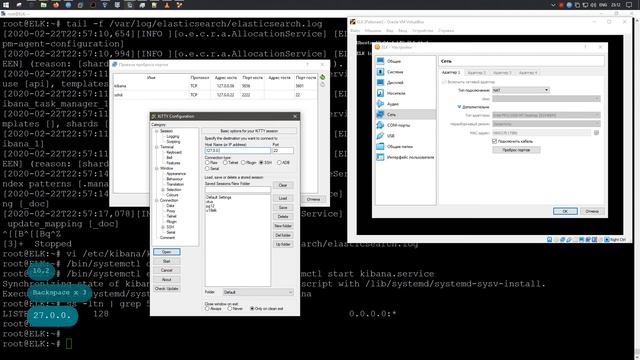Collapse the Advanced (Дополнительно) section
640x360 pixels.
(459, 107)
